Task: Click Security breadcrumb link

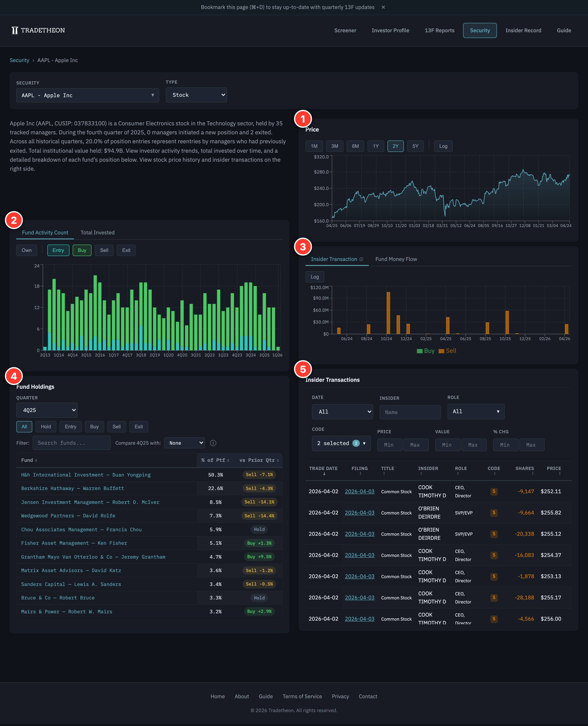Action: coord(19,60)
